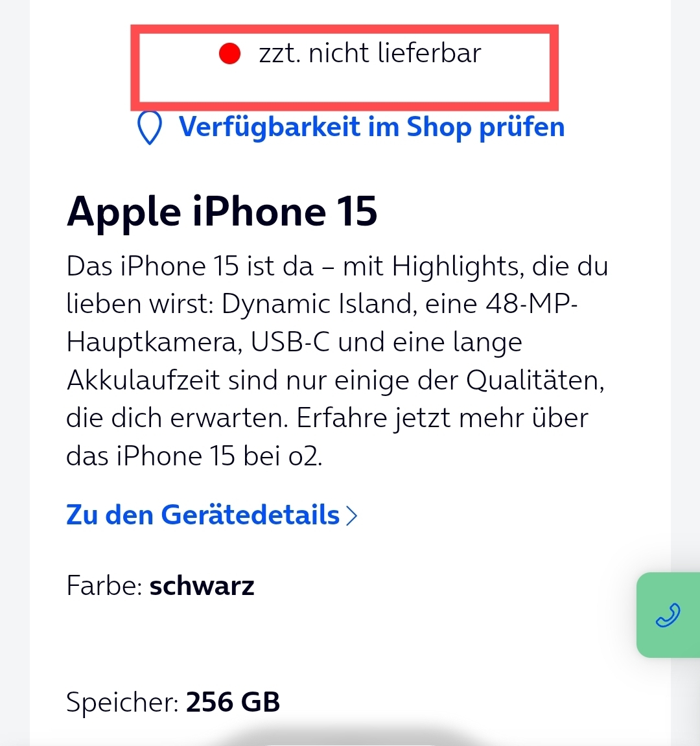Screen dimensions: 700x746
Task: Open "Verfügbarkeit im Shop prüfen" link
Action: 371,127
